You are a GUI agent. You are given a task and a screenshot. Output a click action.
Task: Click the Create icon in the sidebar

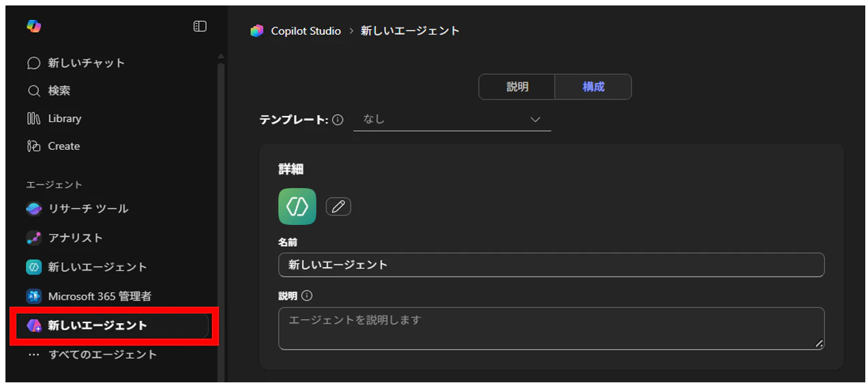point(34,147)
